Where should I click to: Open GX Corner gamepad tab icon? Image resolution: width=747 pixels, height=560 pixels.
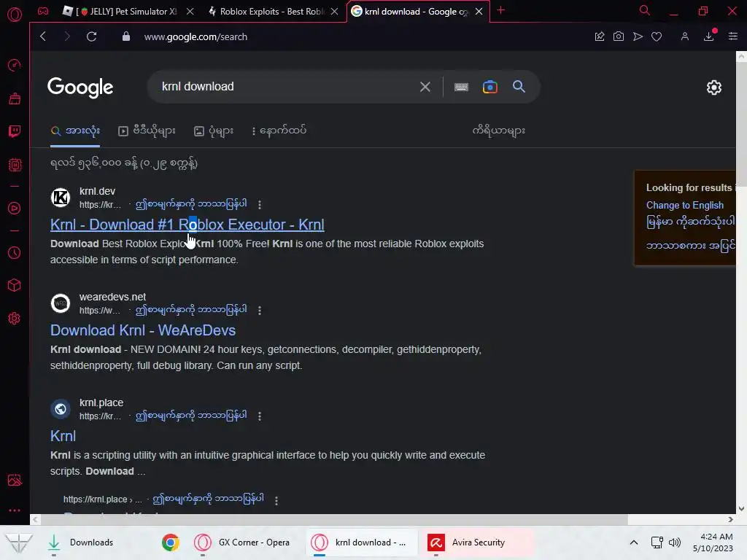43,11
